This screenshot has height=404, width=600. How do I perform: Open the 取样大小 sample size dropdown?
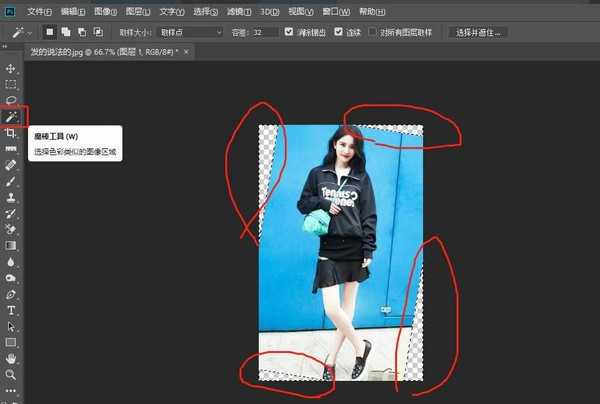pos(190,32)
